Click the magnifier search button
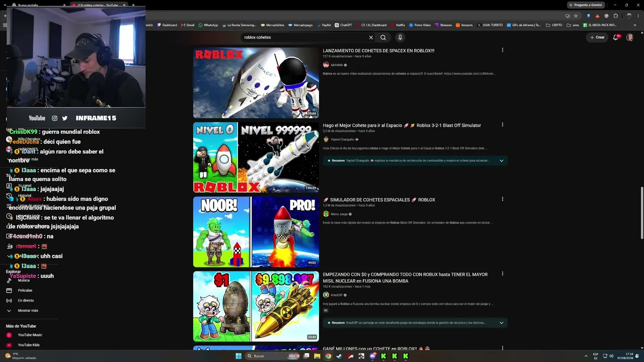Image resolution: width=644 pixels, height=362 pixels. click(383, 37)
